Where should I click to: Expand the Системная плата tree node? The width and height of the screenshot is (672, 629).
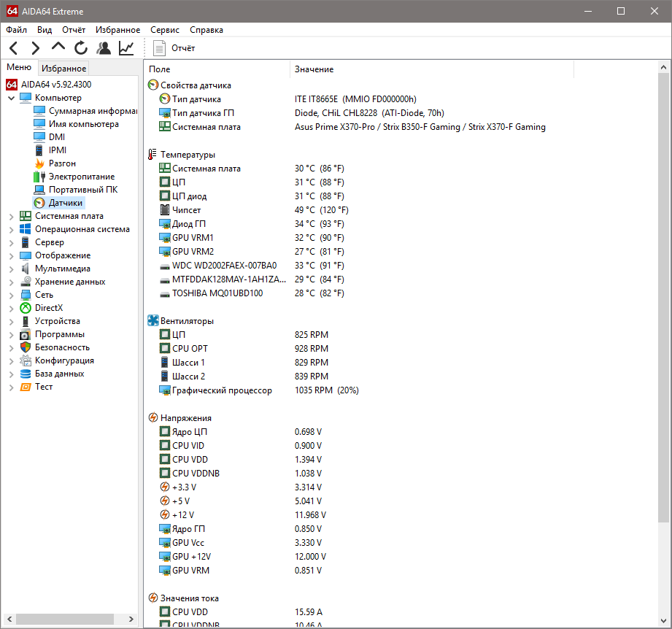tap(11, 217)
